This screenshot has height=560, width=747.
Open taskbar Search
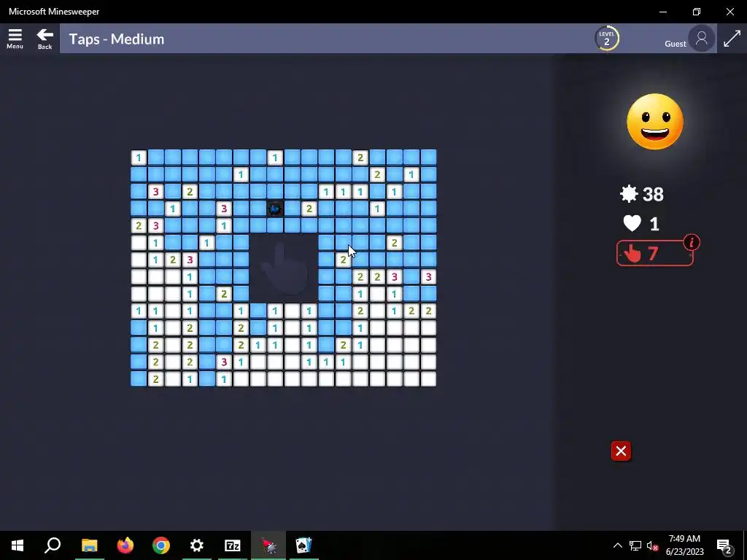click(x=53, y=545)
